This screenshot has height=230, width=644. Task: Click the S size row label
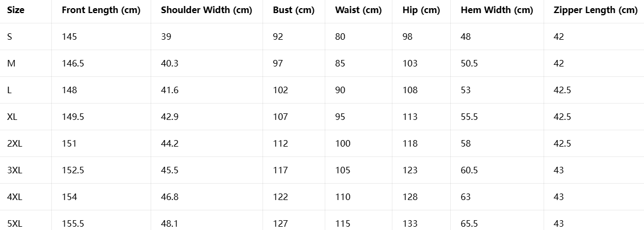(x=9, y=37)
